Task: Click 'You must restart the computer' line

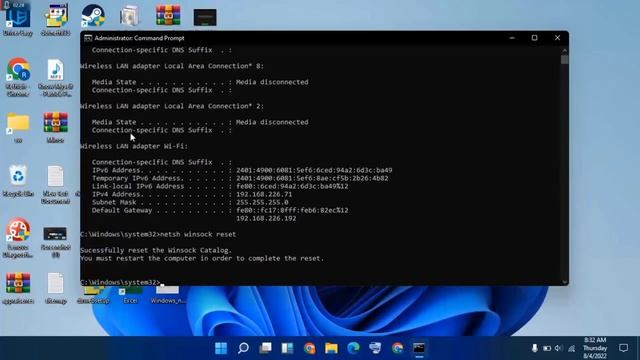Action: pos(202,258)
